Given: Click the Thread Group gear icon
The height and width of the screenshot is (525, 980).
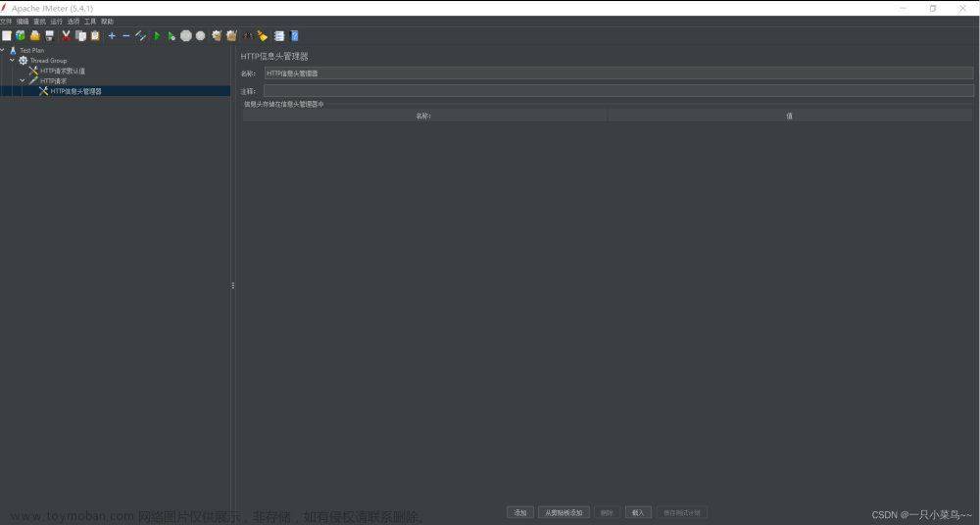Looking at the screenshot, I should pos(24,61).
